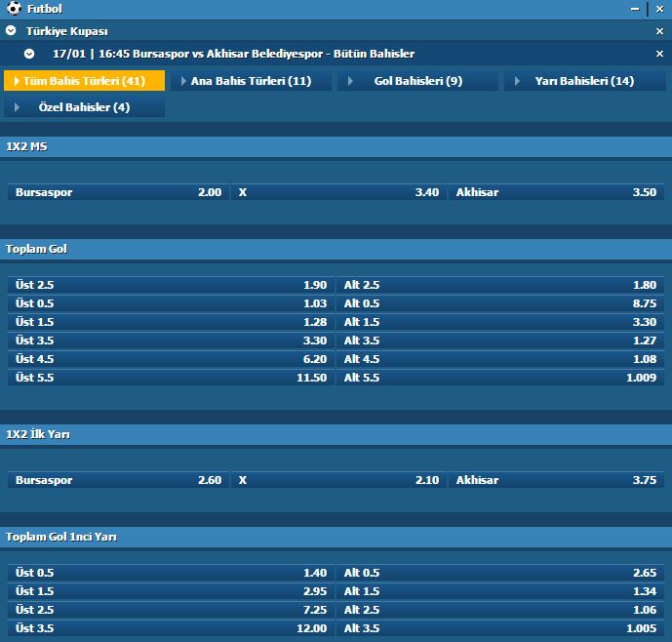This screenshot has height=642, width=672.
Task: Pick Üst 2.5 at 7.25 first half
Action: click(x=171, y=610)
